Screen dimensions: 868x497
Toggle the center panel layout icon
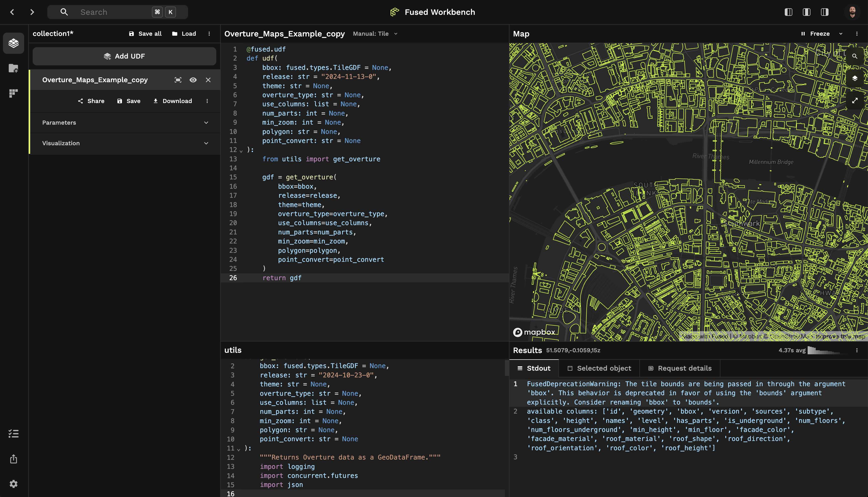coord(806,12)
